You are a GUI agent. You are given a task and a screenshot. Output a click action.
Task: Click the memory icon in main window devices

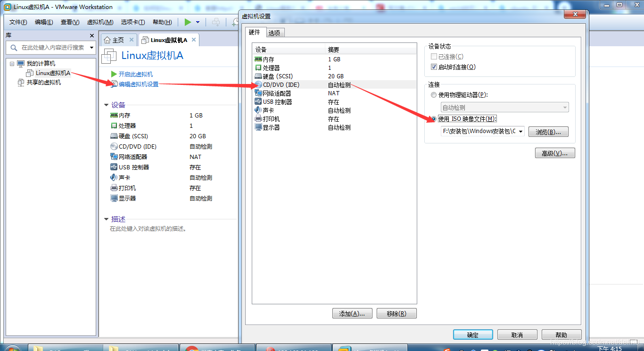[x=114, y=115]
